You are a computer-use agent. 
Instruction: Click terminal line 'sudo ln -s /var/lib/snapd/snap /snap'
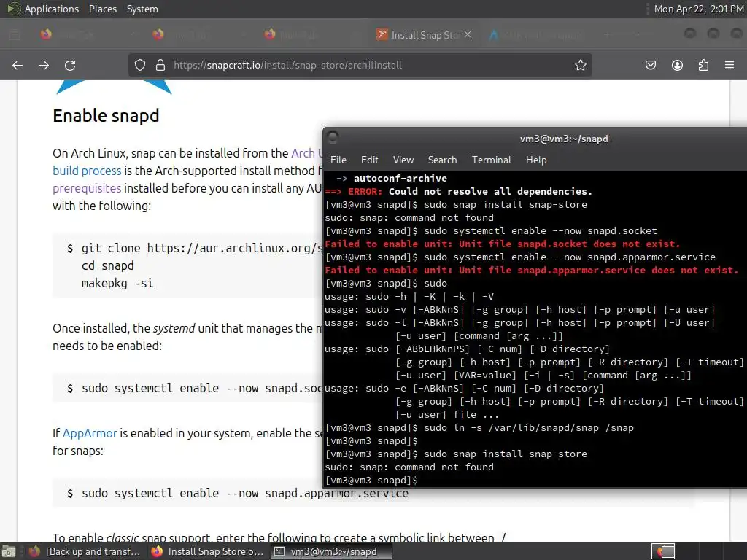point(479,427)
